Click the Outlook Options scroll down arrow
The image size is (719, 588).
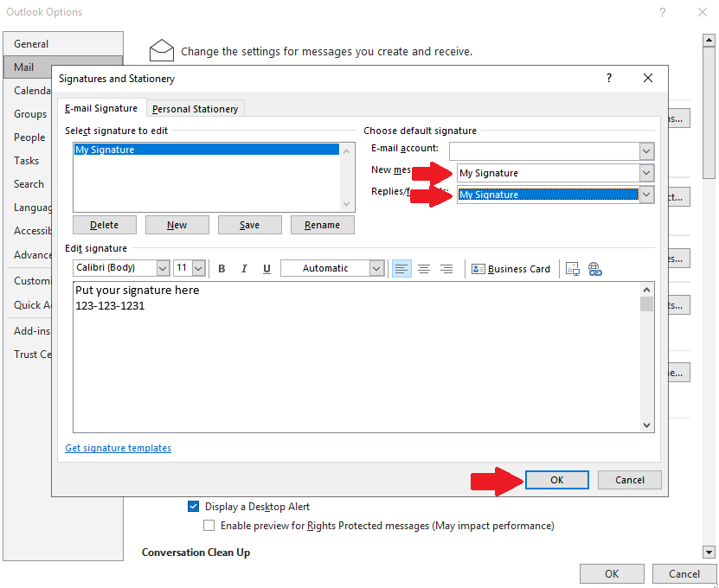709,553
